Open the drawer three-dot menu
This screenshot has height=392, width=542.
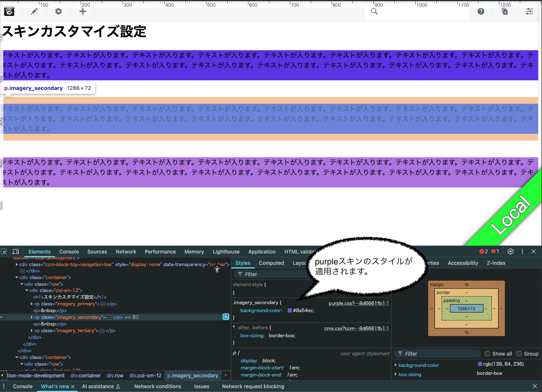pyautogui.click(x=4, y=386)
